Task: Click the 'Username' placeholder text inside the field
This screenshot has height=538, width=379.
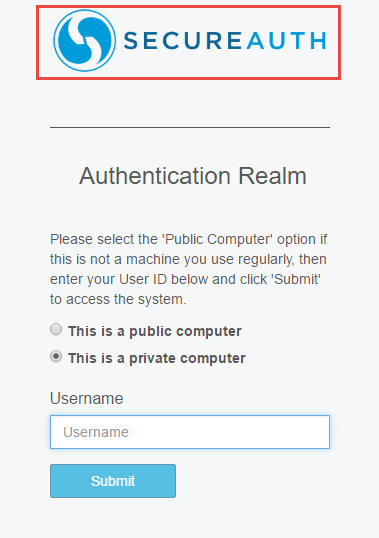Action: pos(96,432)
